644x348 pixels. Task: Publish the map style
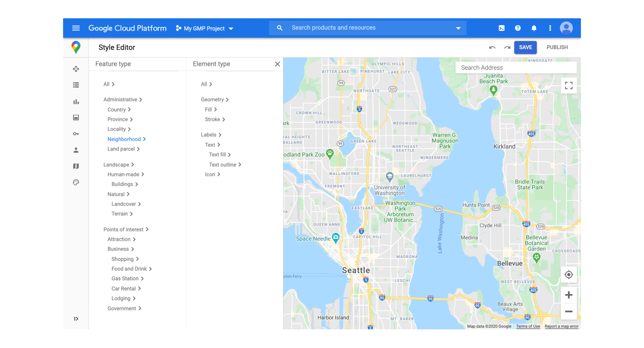[x=557, y=47]
